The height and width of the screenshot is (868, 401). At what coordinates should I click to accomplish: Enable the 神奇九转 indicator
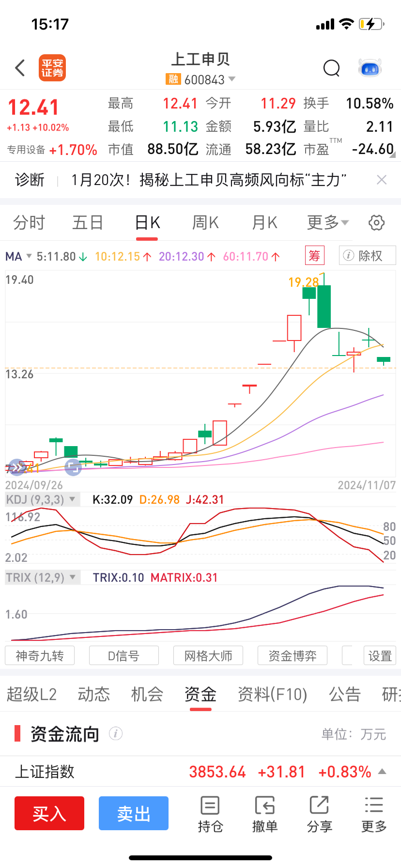(x=40, y=656)
